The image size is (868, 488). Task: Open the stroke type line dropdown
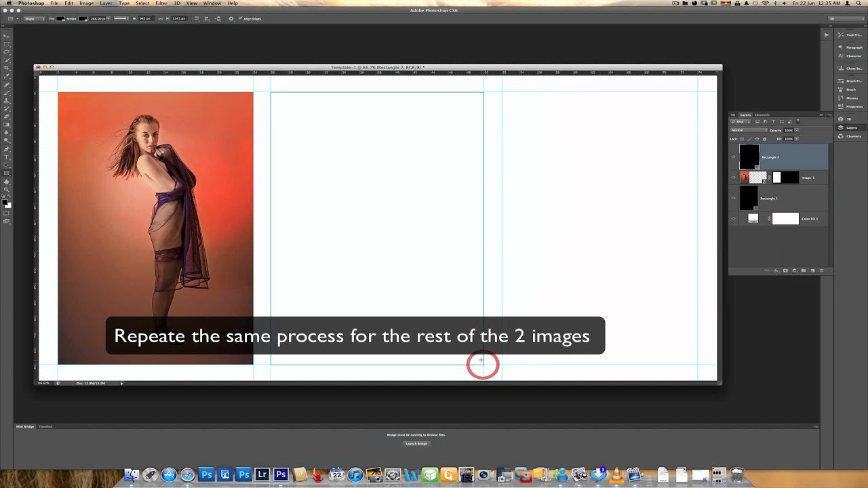pyautogui.click(x=121, y=18)
